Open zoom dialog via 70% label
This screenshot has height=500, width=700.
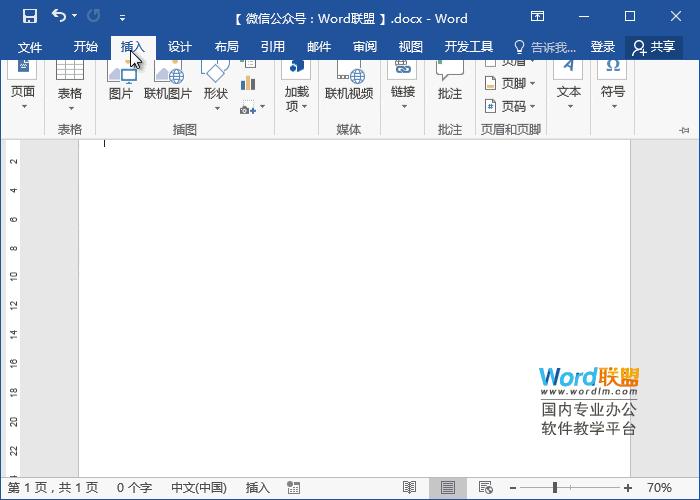click(x=659, y=488)
